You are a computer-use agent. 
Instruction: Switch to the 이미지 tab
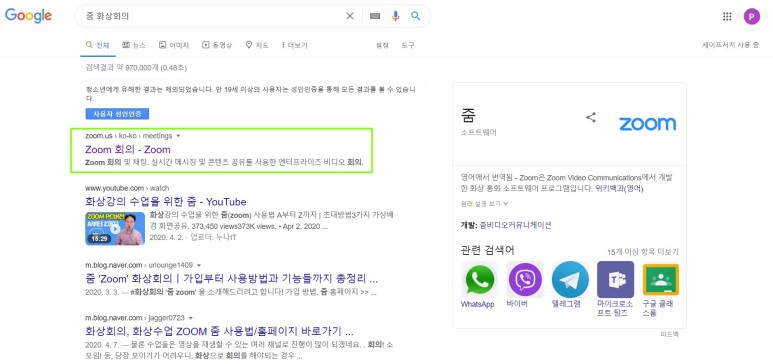pyautogui.click(x=174, y=45)
